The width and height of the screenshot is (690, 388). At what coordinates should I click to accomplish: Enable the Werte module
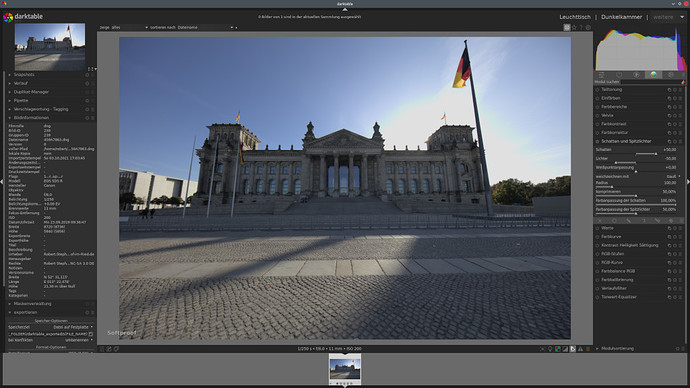click(x=598, y=228)
